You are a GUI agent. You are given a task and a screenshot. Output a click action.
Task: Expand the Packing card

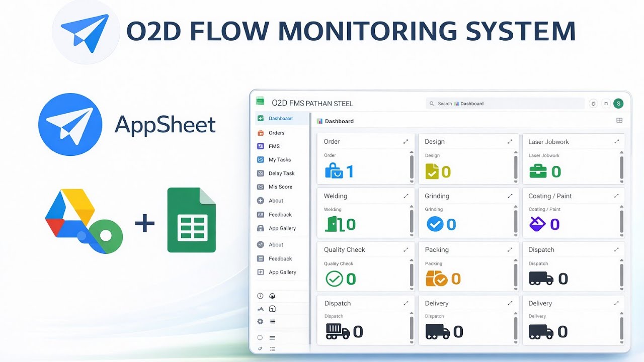pyautogui.click(x=510, y=250)
